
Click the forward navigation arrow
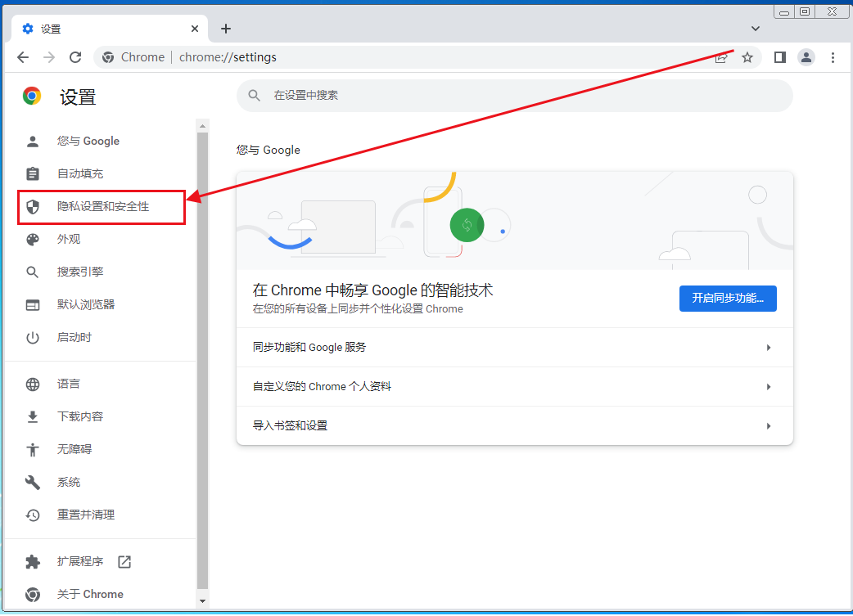49,57
